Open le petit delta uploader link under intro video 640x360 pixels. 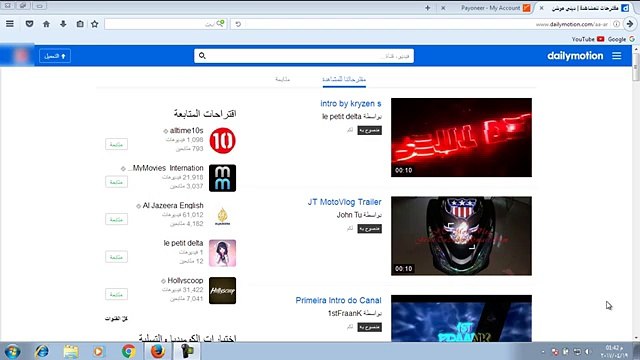click(342, 116)
